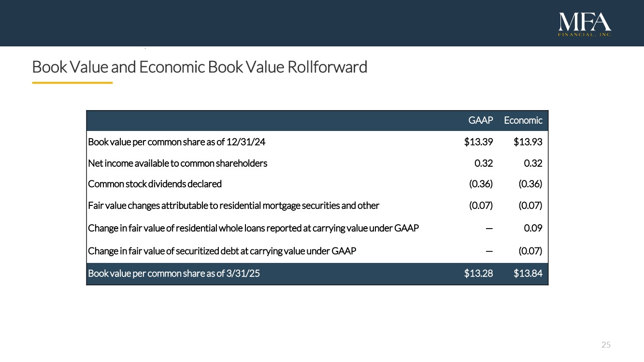
Task: Select the 3/31/25 book value row label
Action: (x=174, y=274)
